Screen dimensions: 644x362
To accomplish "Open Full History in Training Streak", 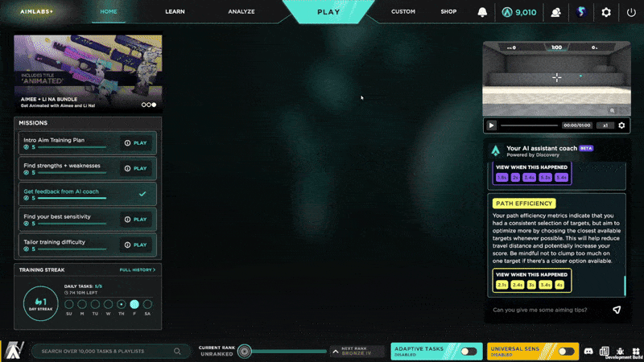I will [x=138, y=269].
